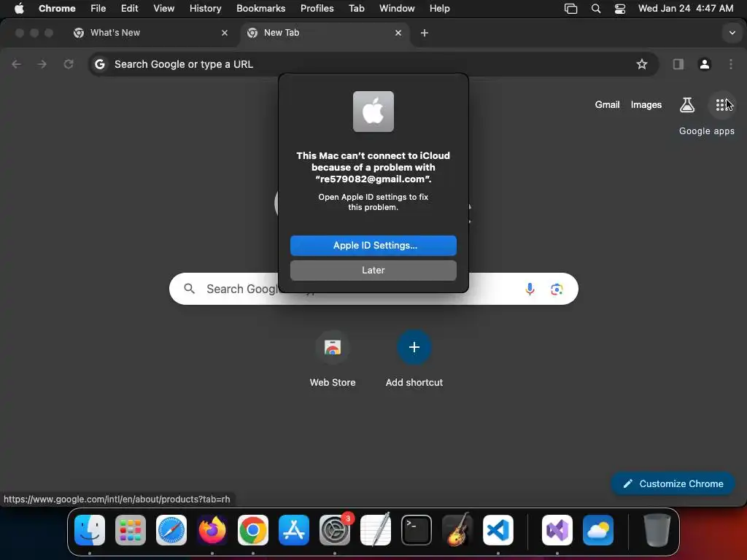This screenshot has height=560, width=747.
Task: Open the Bookmarks menu
Action: [260, 9]
